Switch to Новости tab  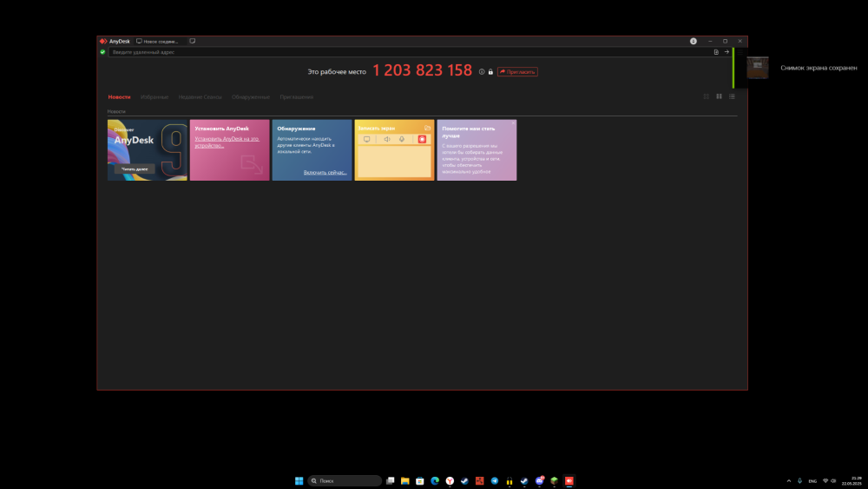[x=119, y=97]
